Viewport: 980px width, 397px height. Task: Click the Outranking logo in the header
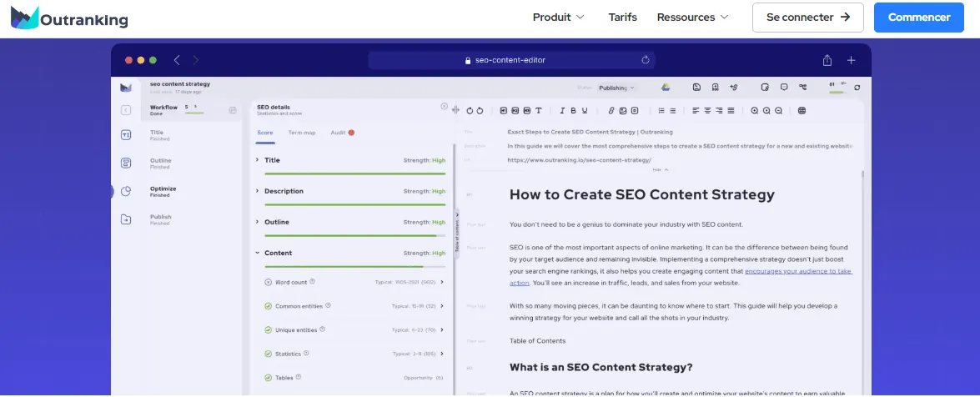click(69, 18)
